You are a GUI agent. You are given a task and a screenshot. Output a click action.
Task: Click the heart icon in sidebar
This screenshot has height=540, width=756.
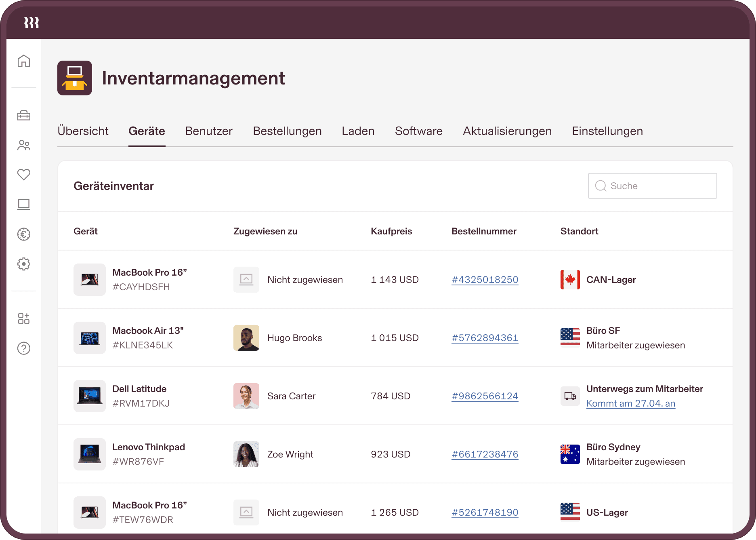[24, 175]
